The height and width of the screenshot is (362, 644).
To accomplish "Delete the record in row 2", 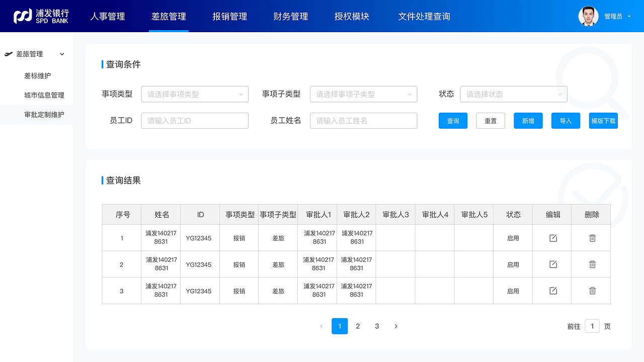I will click(x=592, y=264).
